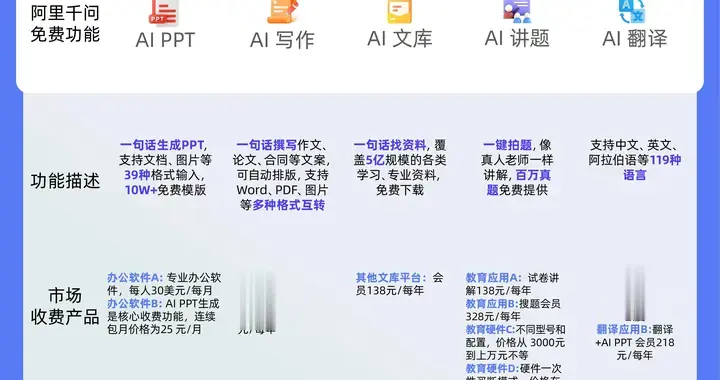Viewport: 720px width, 380px height.
Task: Click the "免费下载" text under AI 文库
Action: (399, 190)
